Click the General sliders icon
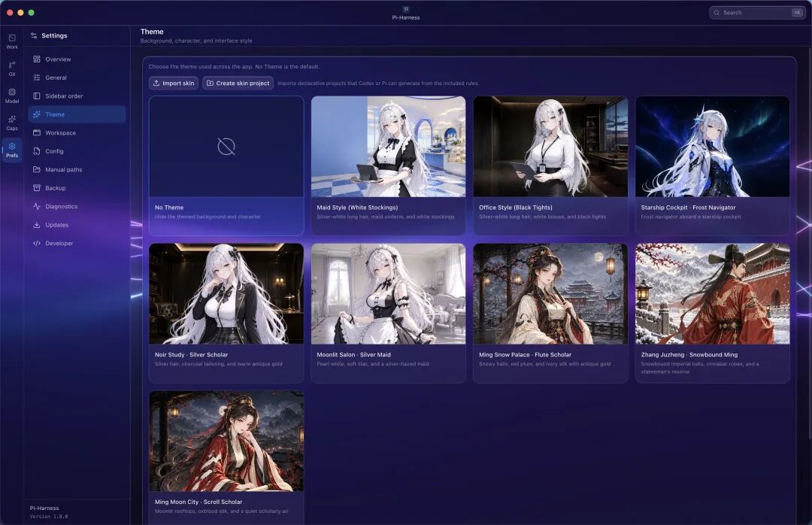Screen dimensions: 812x525 coord(37,77)
